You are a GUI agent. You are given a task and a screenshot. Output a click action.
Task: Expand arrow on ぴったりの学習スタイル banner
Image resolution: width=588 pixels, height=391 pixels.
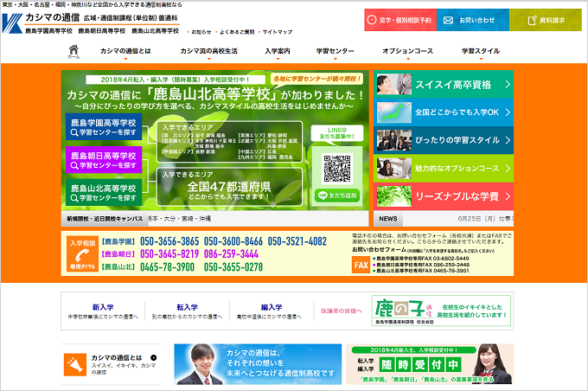[508, 140]
